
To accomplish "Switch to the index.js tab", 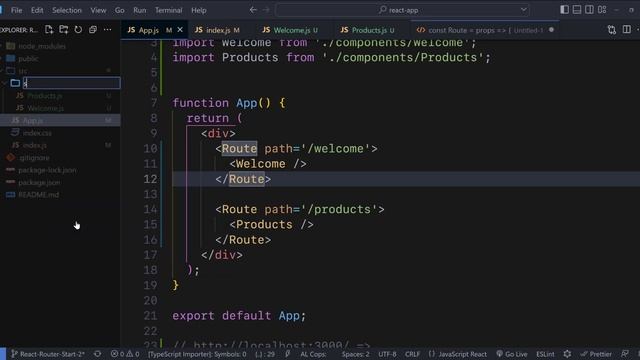I will [x=217, y=30].
